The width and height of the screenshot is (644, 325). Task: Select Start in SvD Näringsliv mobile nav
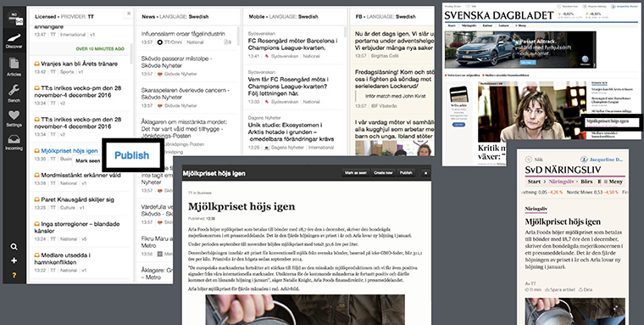(x=534, y=182)
